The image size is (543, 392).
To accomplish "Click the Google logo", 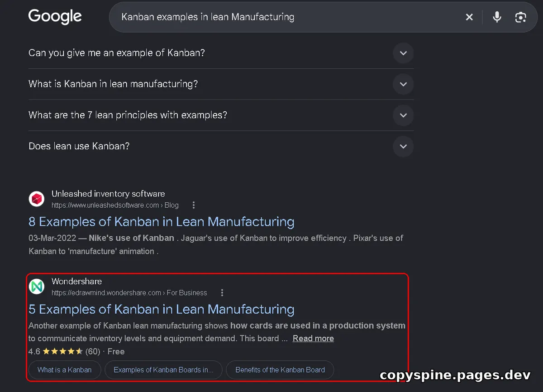I will (55, 17).
